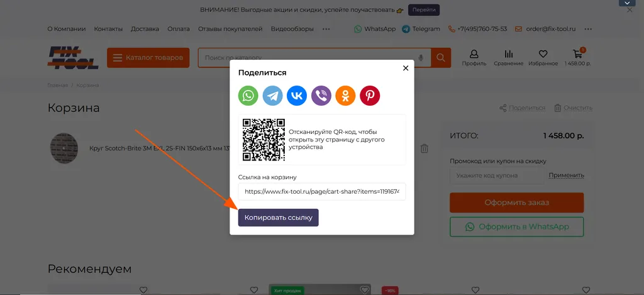Share the cart via Viber icon

(x=321, y=96)
